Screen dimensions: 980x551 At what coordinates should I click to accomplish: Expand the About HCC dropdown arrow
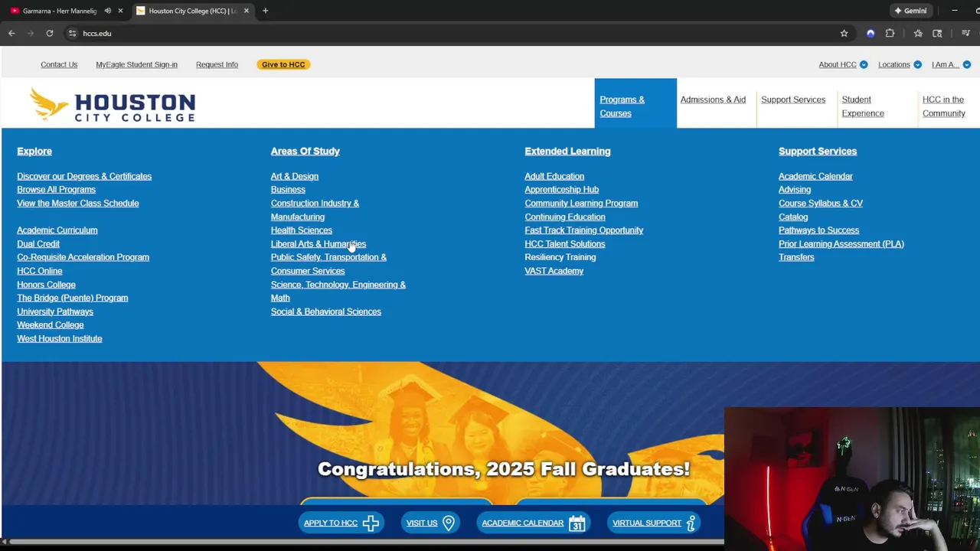coord(864,64)
